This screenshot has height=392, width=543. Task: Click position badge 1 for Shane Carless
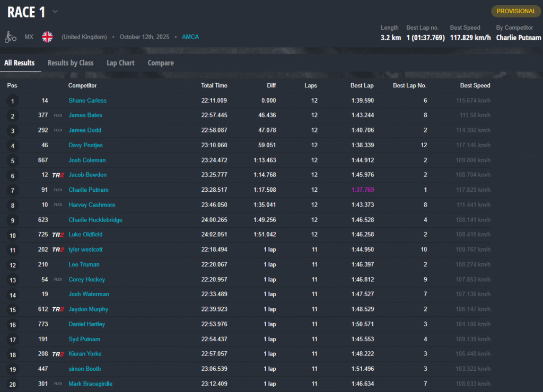pos(12,101)
